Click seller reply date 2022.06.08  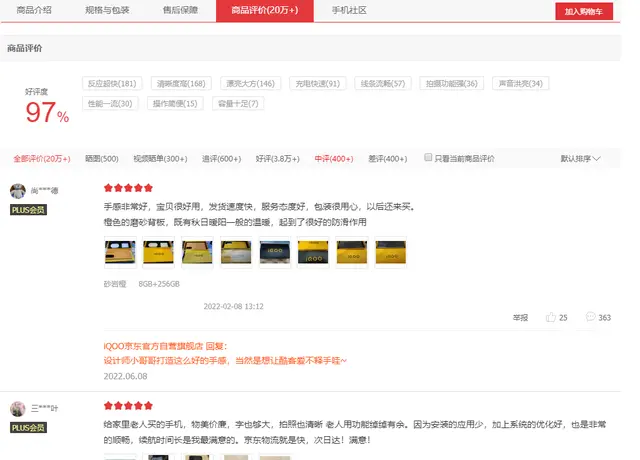pyautogui.click(x=125, y=376)
